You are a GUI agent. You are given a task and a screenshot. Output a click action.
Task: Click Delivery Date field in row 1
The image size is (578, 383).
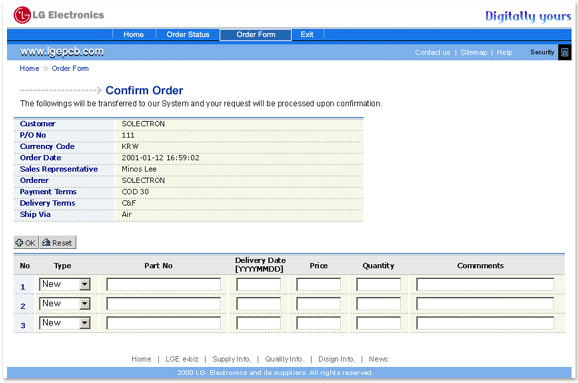pyautogui.click(x=258, y=285)
